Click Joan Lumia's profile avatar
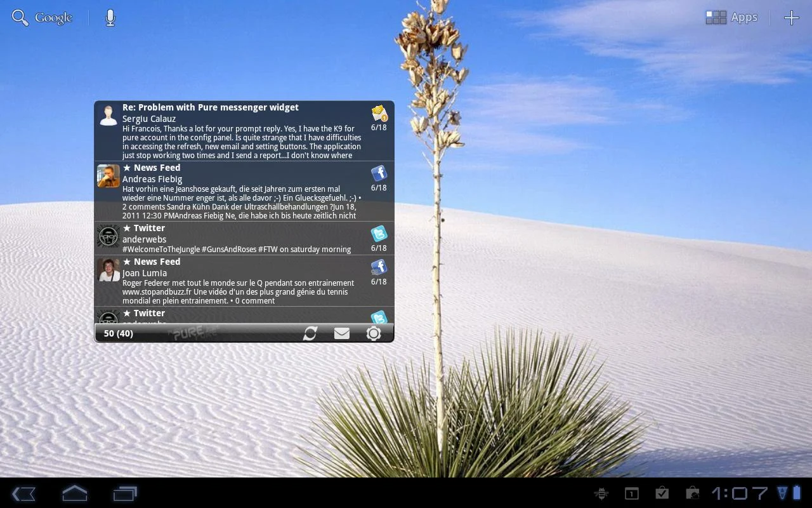Image resolution: width=812 pixels, height=508 pixels. pos(108,270)
